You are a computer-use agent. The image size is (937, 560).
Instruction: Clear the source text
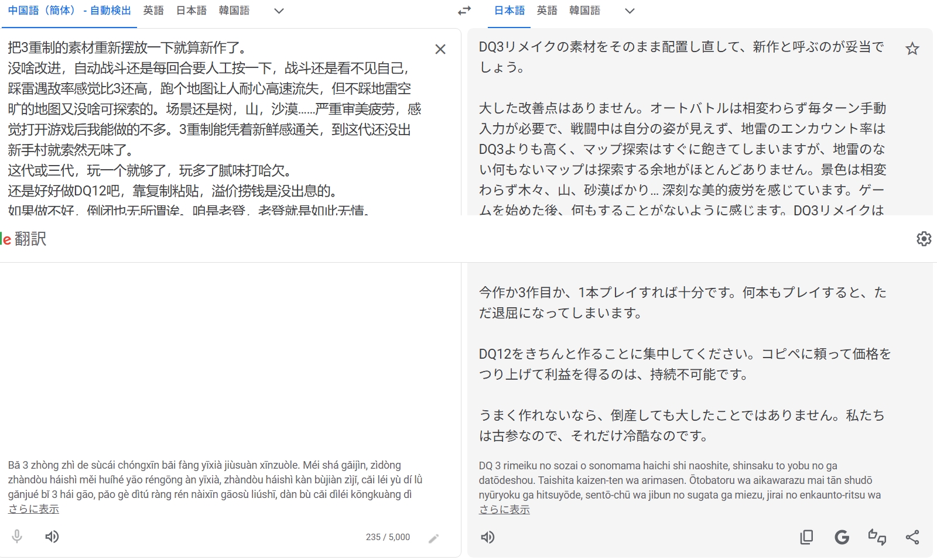[440, 49]
